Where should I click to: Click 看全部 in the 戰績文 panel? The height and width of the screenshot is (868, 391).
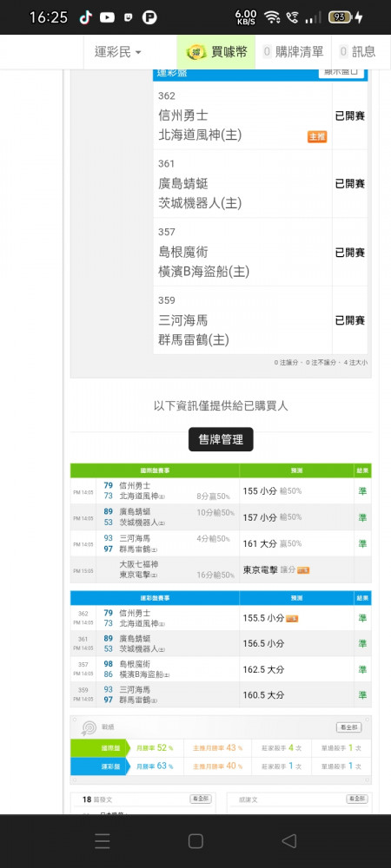tap(357, 799)
